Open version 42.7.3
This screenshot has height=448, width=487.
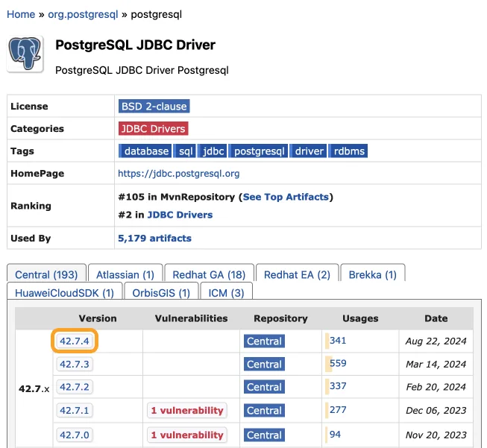coord(75,364)
